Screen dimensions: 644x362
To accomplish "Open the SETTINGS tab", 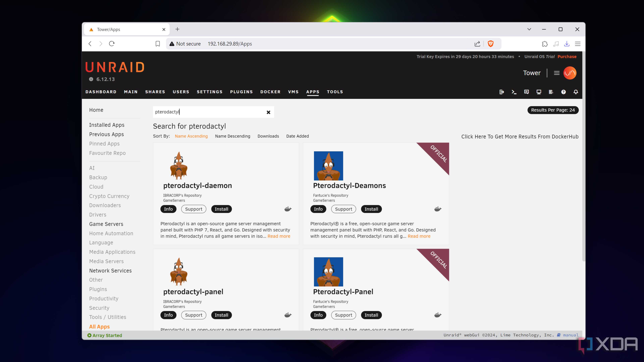I will tap(209, 92).
